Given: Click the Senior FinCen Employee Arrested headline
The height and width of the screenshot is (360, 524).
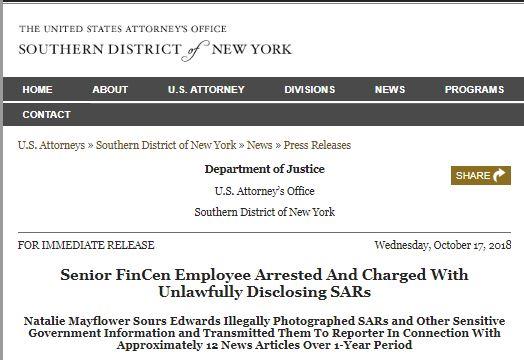Looking at the screenshot, I should coord(264,283).
